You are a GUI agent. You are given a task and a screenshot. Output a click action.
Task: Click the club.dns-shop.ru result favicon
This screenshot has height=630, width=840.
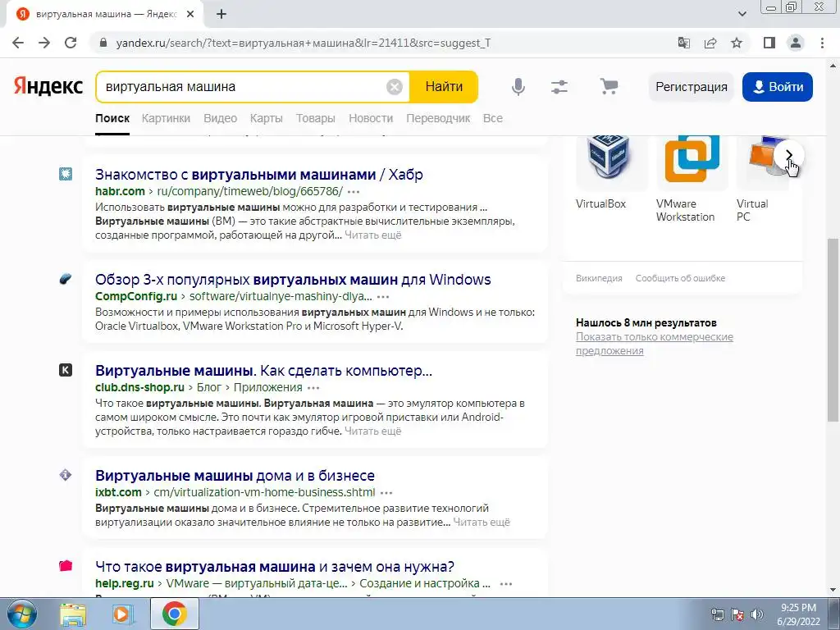pos(66,370)
